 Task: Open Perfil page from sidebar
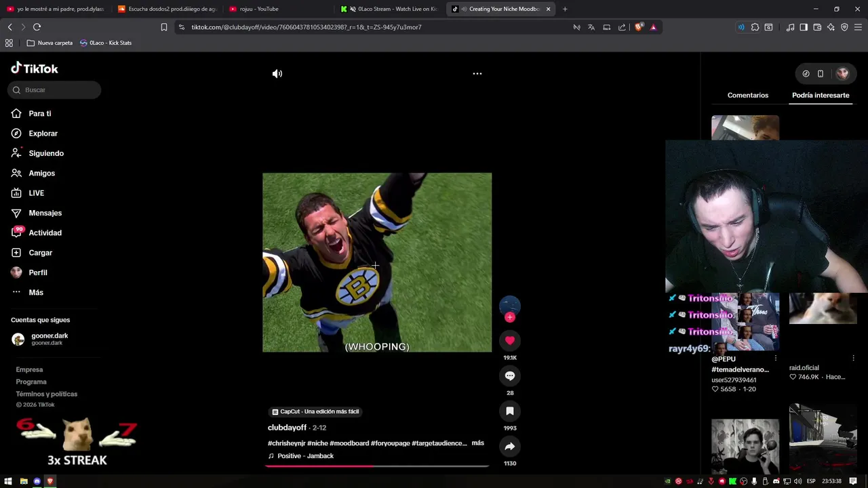(x=37, y=272)
